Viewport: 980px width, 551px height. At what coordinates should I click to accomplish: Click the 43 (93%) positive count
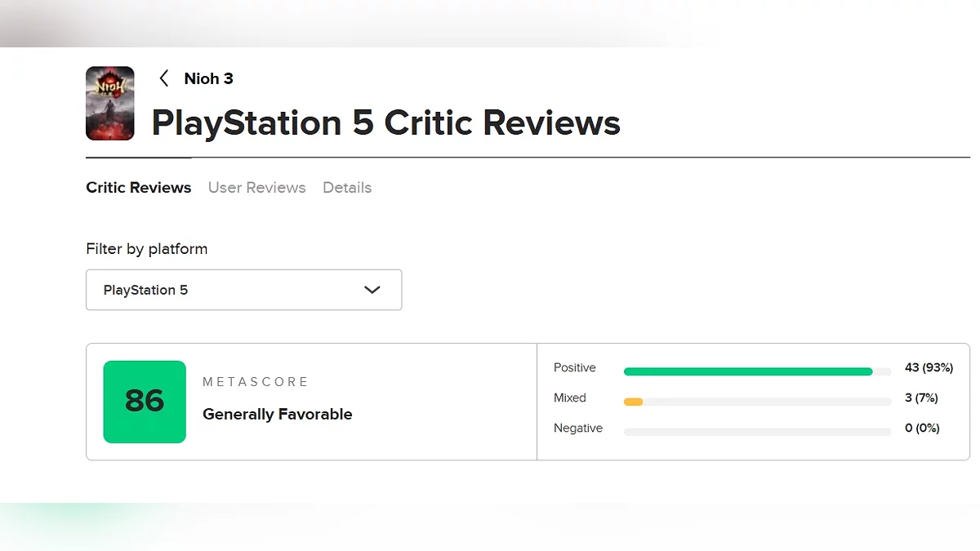point(929,368)
